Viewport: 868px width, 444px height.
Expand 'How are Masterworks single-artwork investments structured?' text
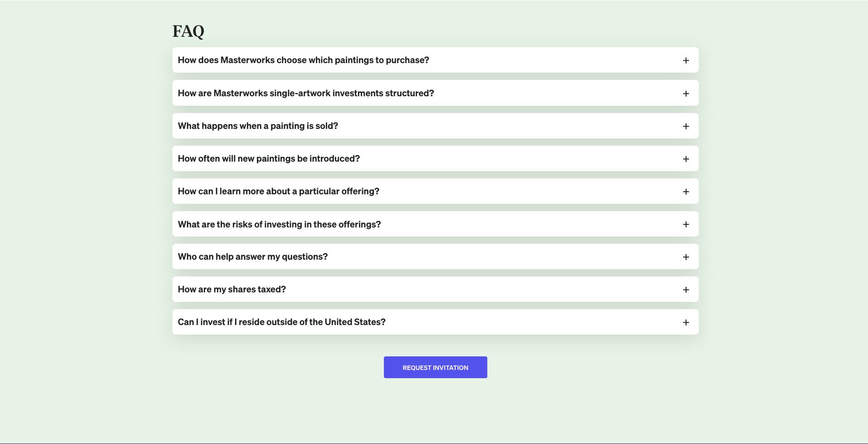click(306, 94)
